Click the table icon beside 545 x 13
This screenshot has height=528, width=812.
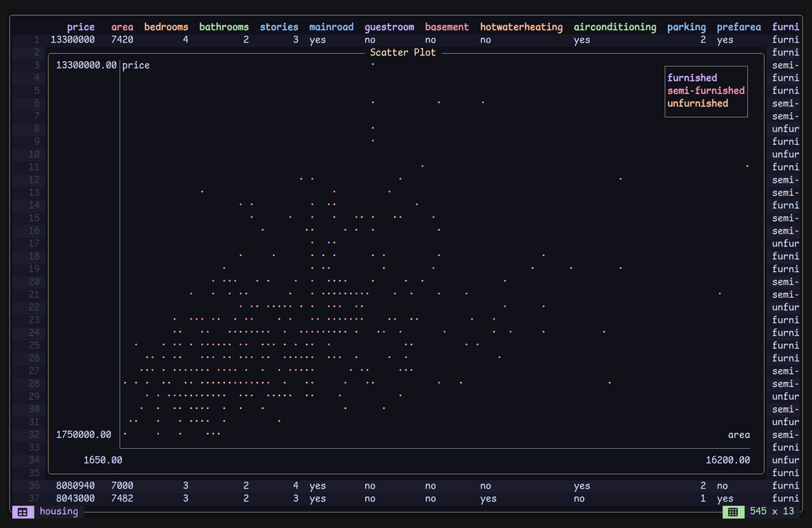coord(733,512)
